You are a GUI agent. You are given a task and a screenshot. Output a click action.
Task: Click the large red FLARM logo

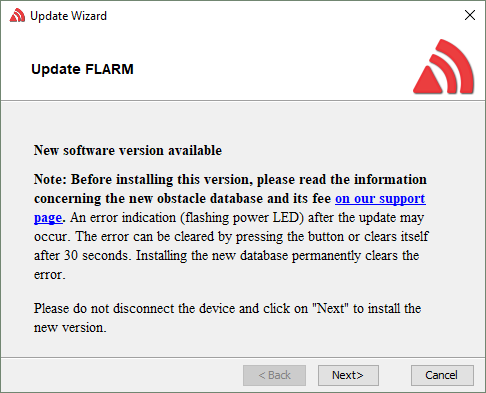[x=443, y=67]
